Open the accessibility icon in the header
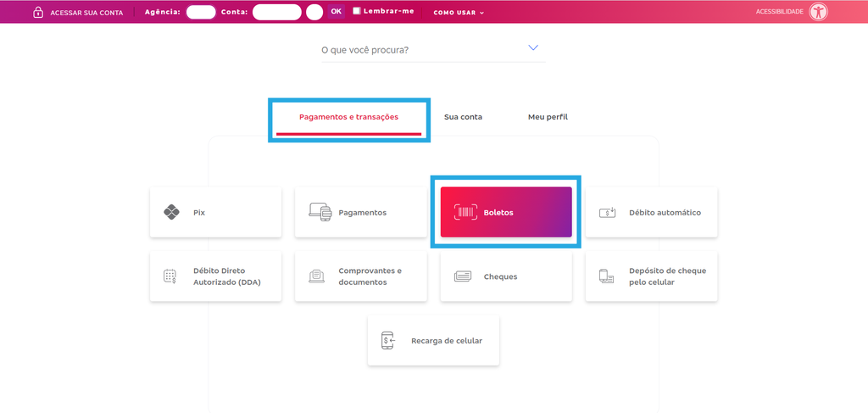Screen dimensions: 868x413 [x=818, y=12]
